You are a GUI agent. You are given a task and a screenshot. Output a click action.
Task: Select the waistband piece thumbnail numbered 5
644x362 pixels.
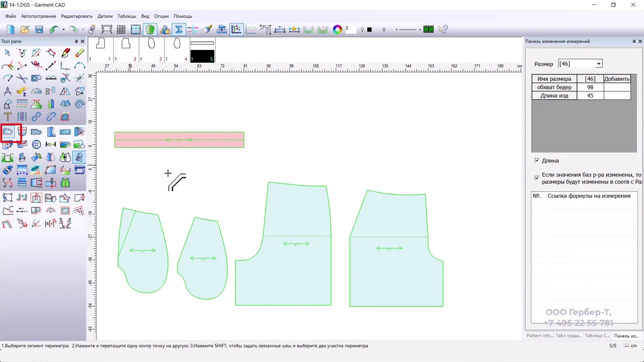[x=202, y=50]
